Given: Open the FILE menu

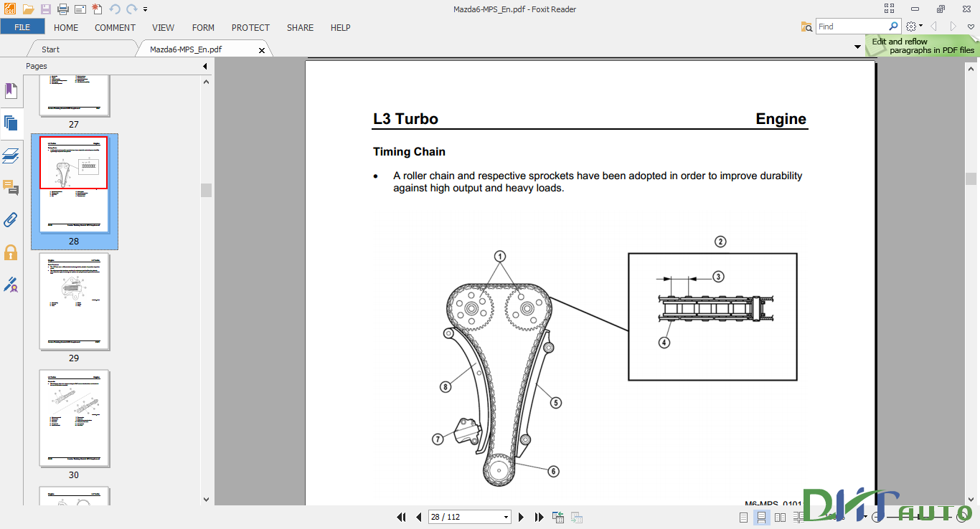Looking at the screenshot, I should [22, 27].
